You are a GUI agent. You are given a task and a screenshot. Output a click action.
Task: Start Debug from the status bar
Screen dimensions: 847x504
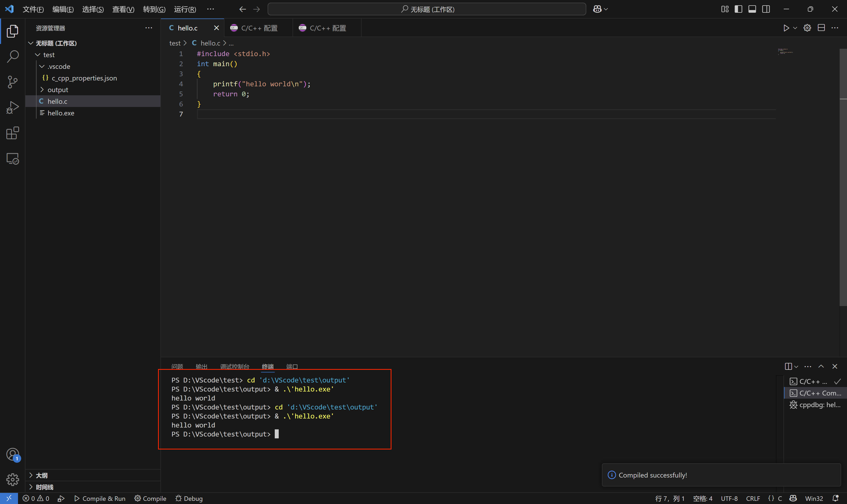[189, 498]
